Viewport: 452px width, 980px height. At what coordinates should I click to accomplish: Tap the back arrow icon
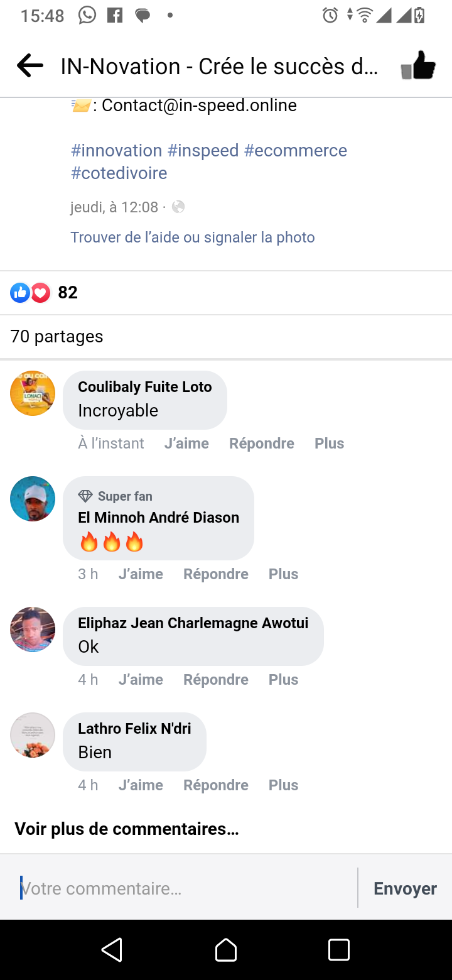tap(30, 65)
